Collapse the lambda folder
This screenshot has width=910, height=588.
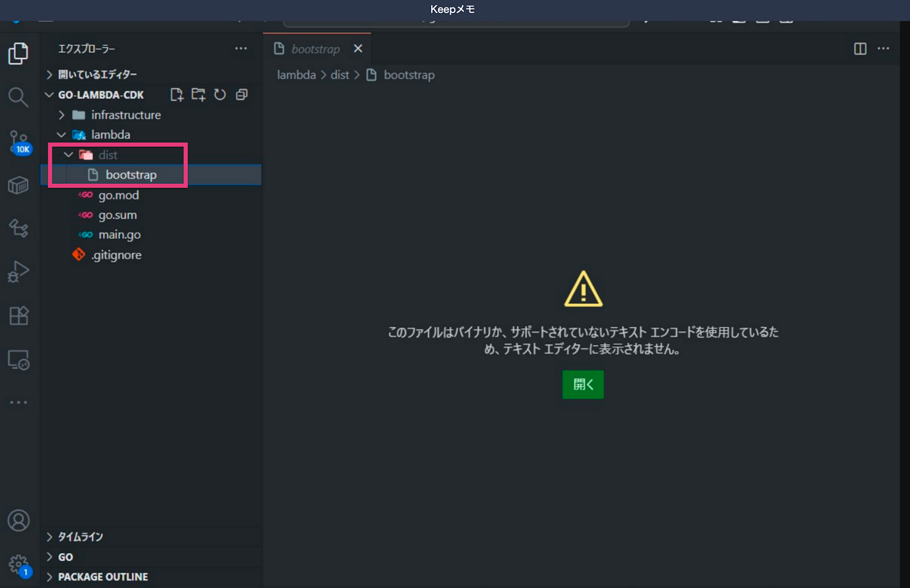(x=111, y=135)
